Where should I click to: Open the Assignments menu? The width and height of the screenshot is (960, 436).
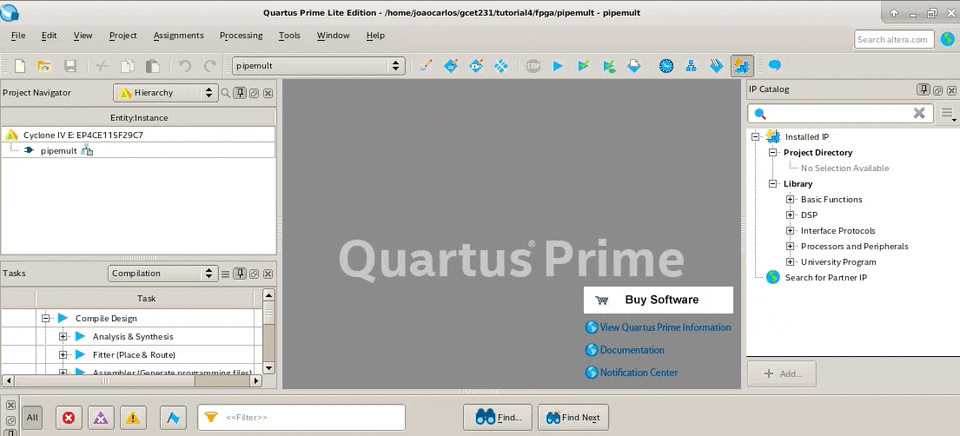tap(179, 36)
